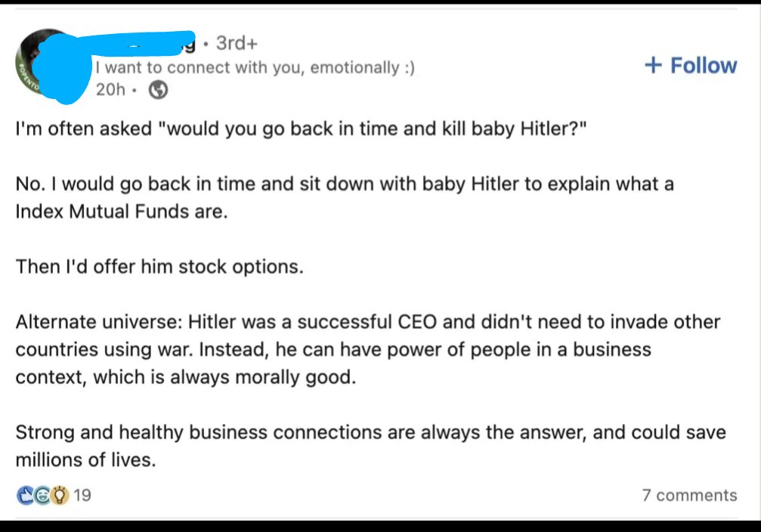Screen dimensions: 761x532
Task: Click the "Index Mutual Funds are" text
Action: tap(121, 212)
